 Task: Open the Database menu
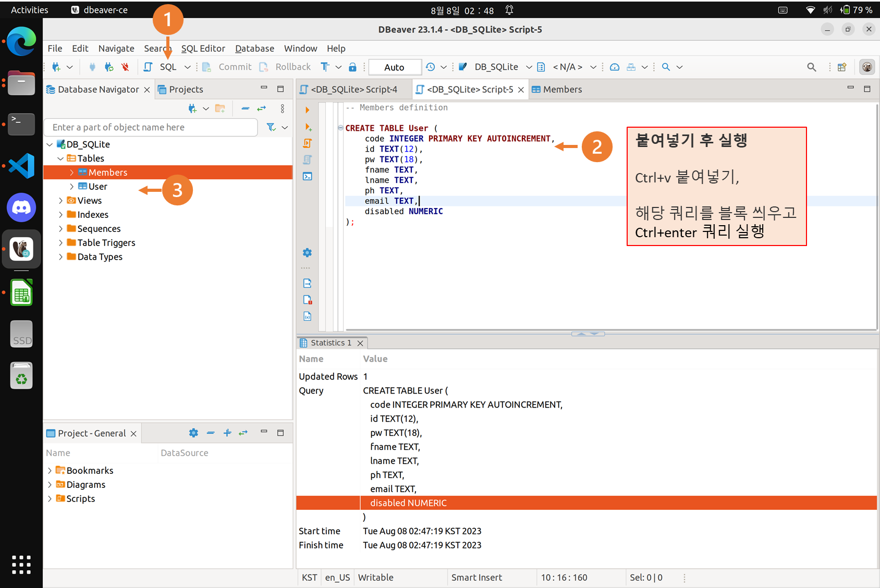coord(254,48)
